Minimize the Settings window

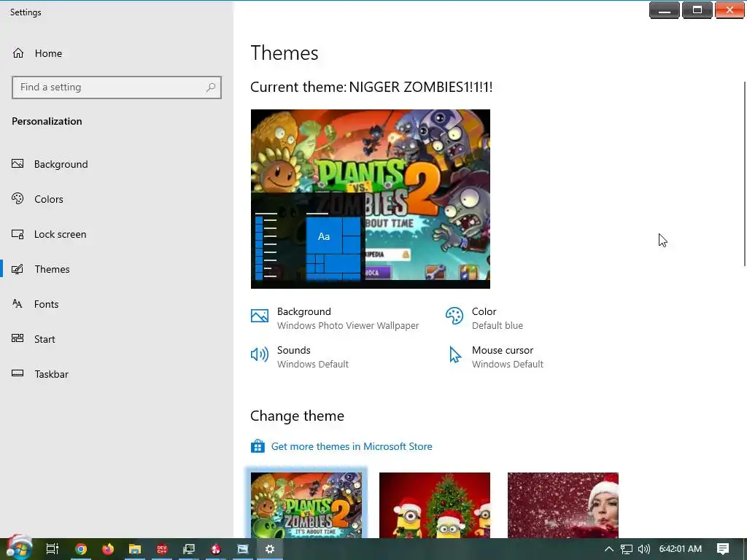664,10
